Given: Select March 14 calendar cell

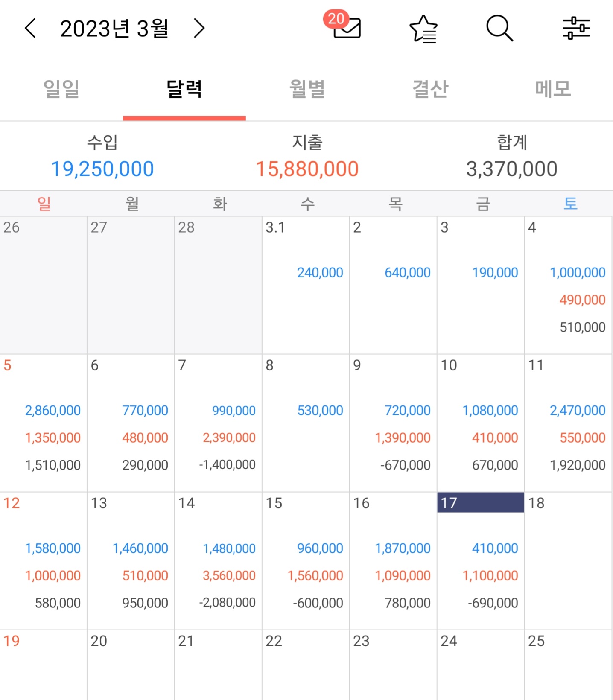Looking at the screenshot, I should [218, 561].
